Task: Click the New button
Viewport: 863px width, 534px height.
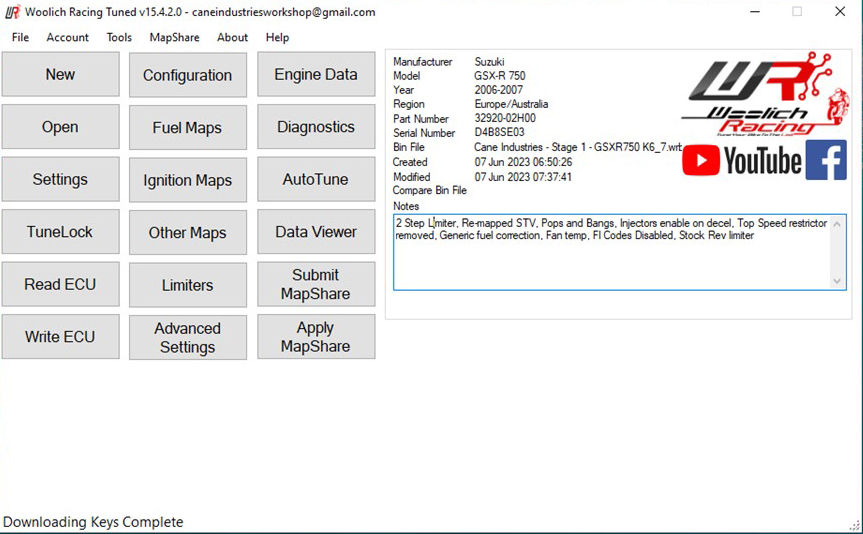Action: point(61,74)
